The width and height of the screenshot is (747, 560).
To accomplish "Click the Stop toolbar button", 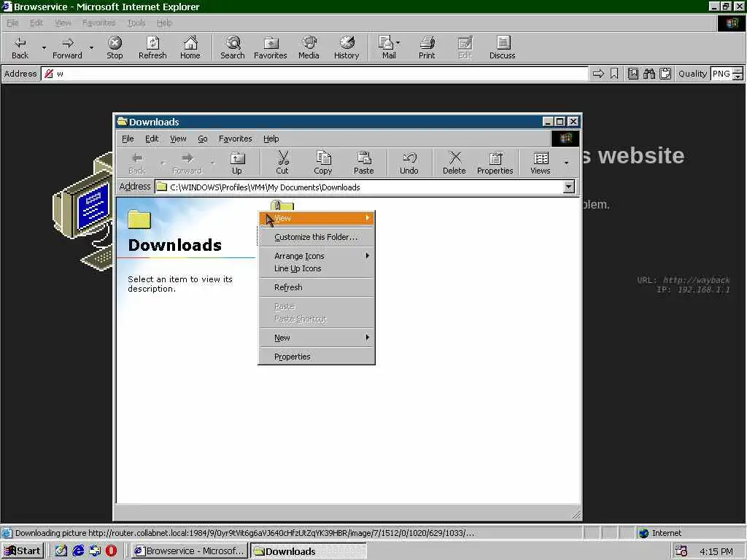I will coord(115,47).
